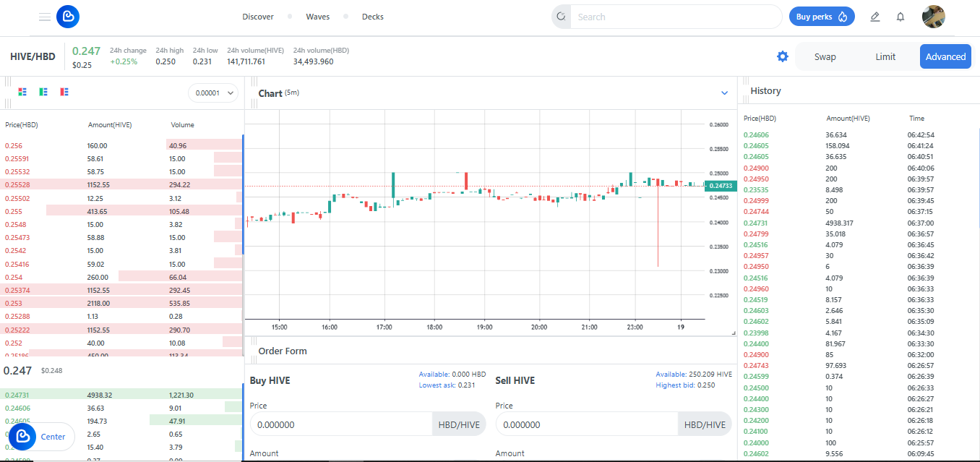Focus the Search input field
Image resolution: width=980 pixels, height=462 pixels.
click(x=676, y=17)
